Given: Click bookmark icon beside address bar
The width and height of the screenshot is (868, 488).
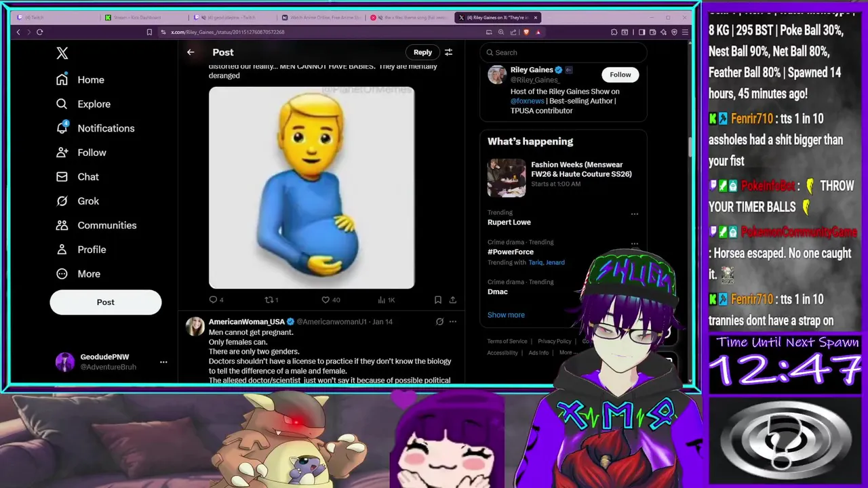Looking at the screenshot, I should point(149,32).
